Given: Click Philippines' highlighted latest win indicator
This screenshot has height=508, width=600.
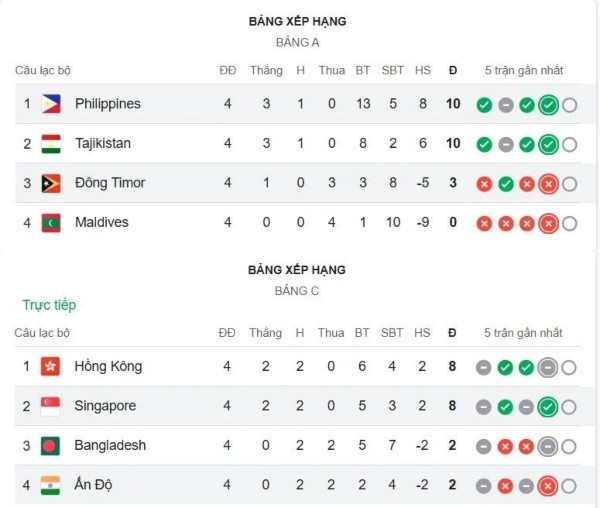Looking at the screenshot, I should [548, 105].
